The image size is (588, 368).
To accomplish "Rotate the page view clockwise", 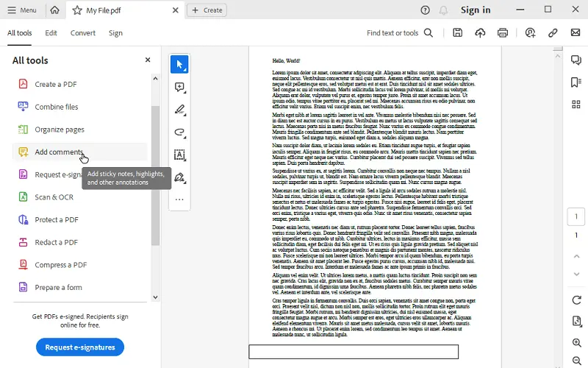I will point(576,300).
